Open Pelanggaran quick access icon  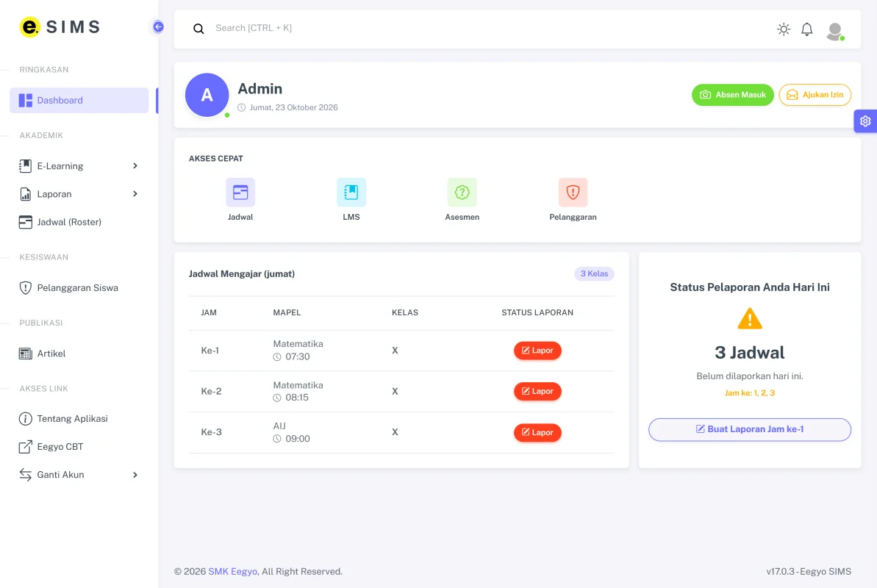(x=573, y=193)
